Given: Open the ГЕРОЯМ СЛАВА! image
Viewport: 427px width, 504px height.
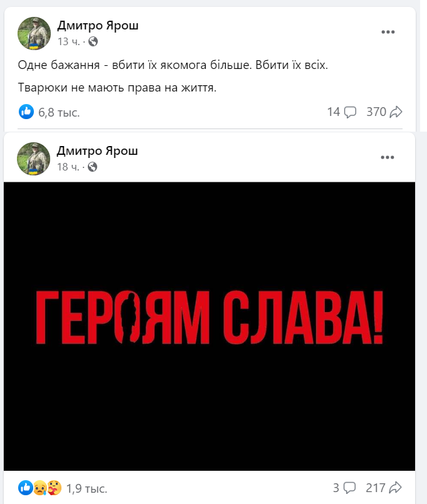Looking at the screenshot, I should tap(209, 326).
